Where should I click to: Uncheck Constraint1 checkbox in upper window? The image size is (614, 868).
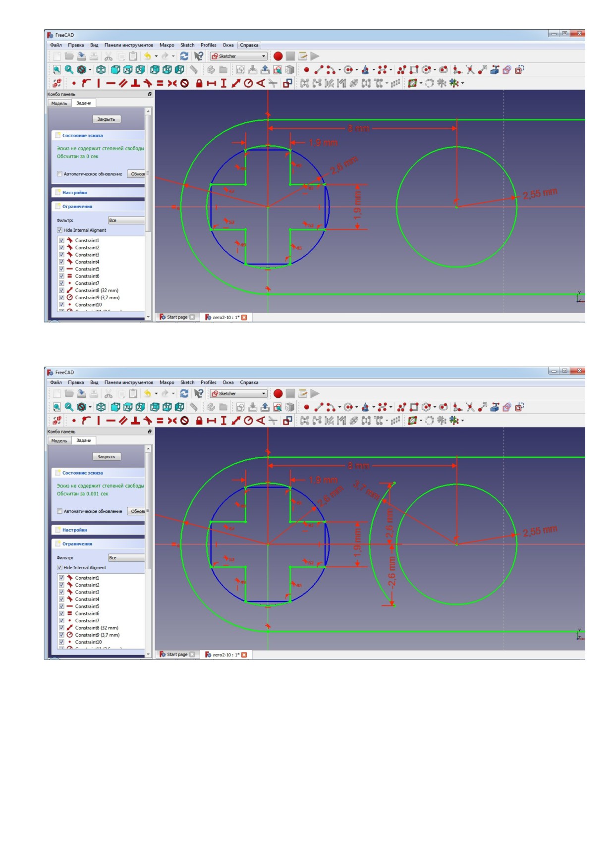point(61,240)
